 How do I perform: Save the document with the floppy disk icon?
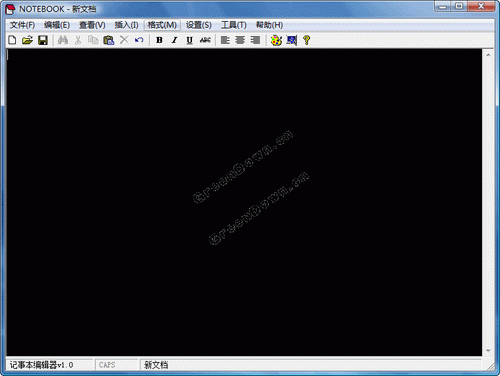point(43,40)
